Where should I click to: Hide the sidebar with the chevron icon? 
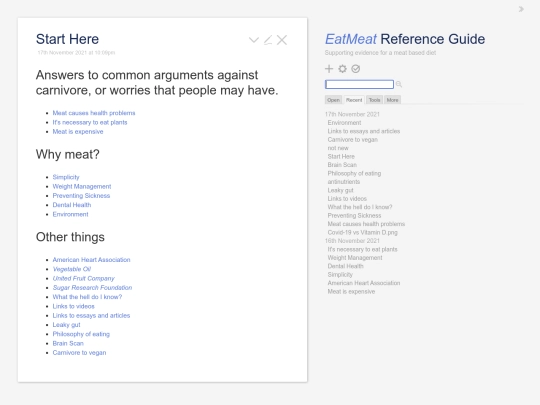[x=521, y=9]
